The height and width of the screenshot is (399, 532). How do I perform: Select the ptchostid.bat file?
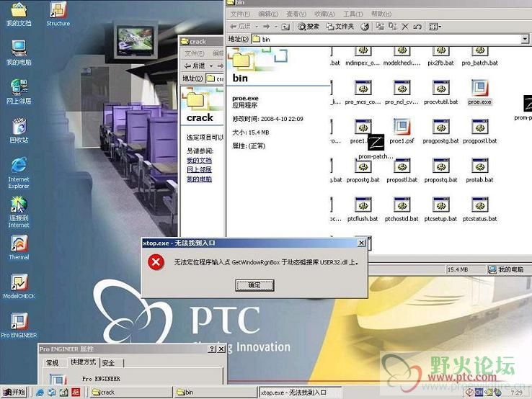tap(402, 209)
